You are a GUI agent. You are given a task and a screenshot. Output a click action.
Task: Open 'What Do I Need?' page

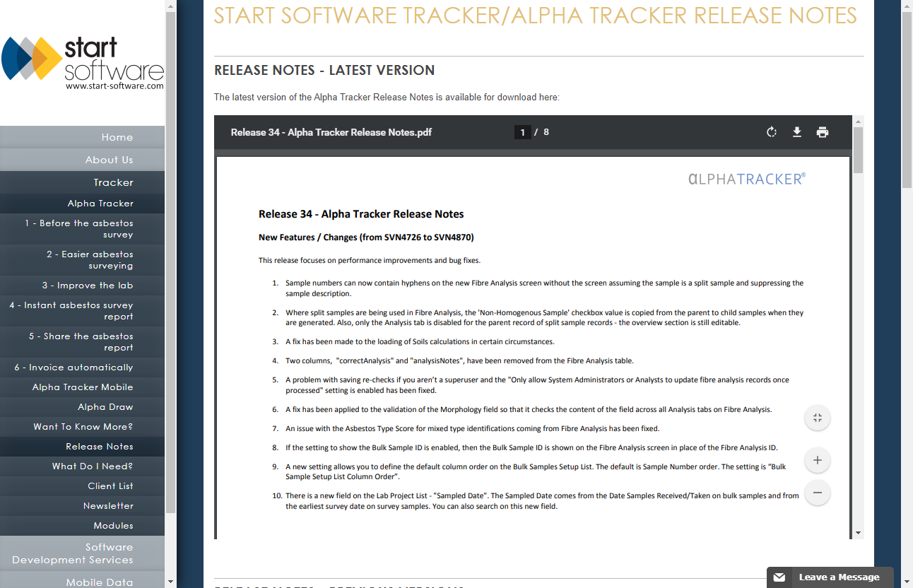[x=82, y=466]
